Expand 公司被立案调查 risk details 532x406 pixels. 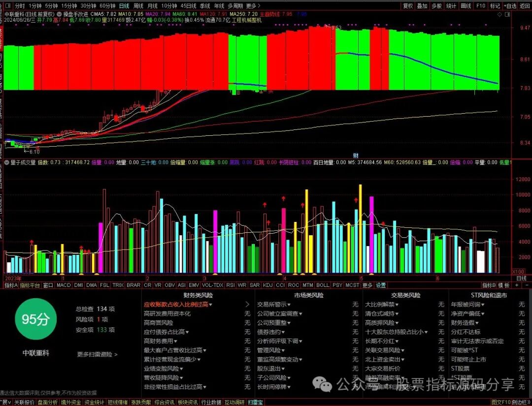click(x=280, y=313)
